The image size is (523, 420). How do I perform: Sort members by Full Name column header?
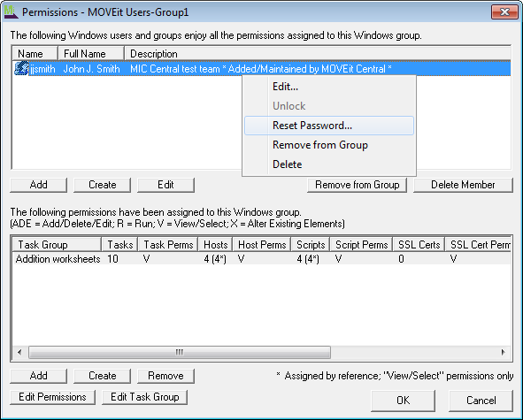(x=91, y=53)
